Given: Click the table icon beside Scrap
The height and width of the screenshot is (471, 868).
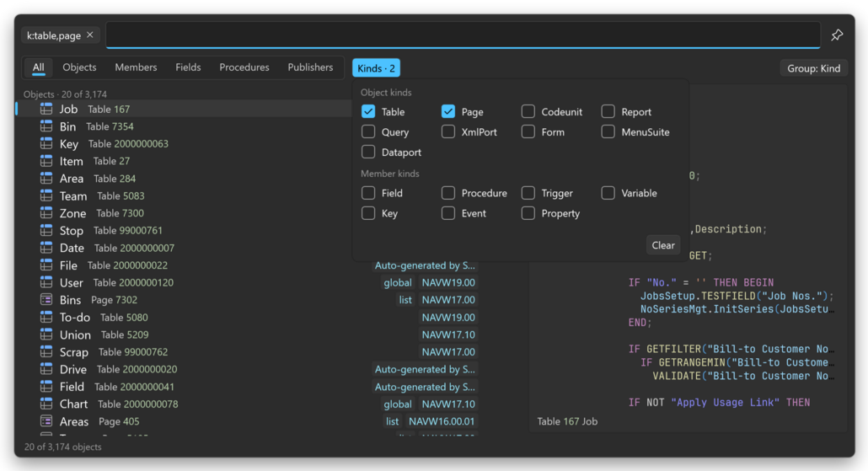Looking at the screenshot, I should (x=46, y=352).
